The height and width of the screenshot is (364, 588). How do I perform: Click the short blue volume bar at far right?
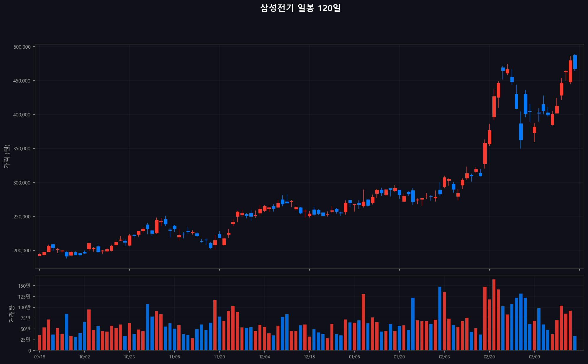click(575, 343)
